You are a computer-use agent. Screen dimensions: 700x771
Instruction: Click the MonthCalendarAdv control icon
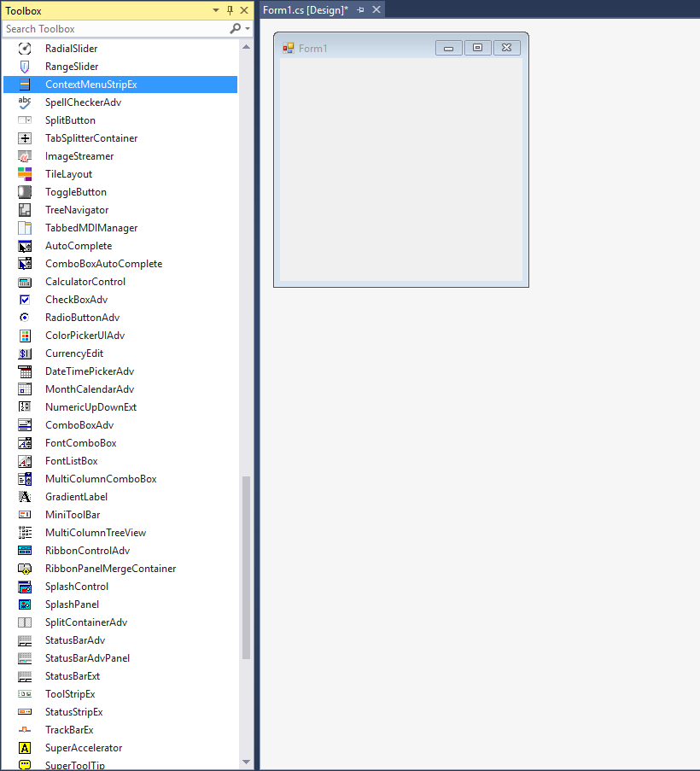click(24, 388)
